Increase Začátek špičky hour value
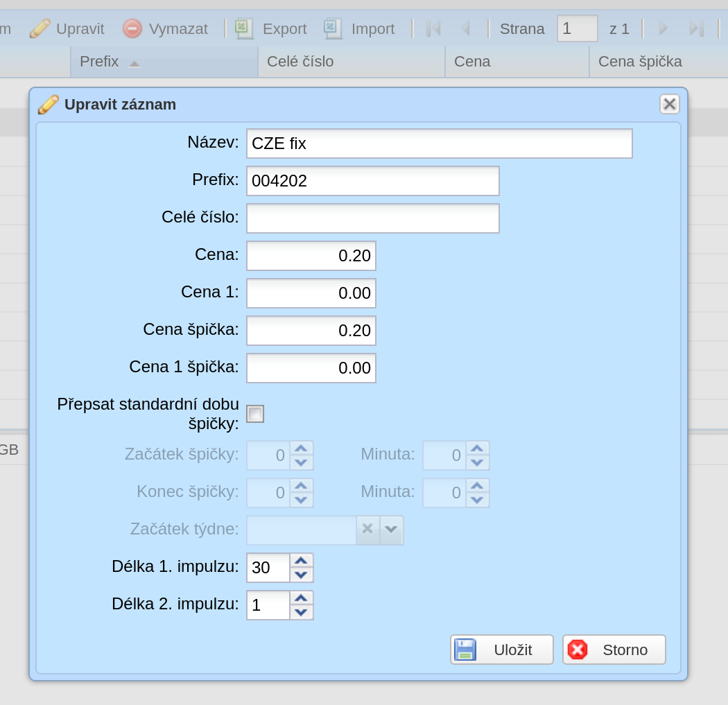The image size is (728, 705). click(x=302, y=449)
